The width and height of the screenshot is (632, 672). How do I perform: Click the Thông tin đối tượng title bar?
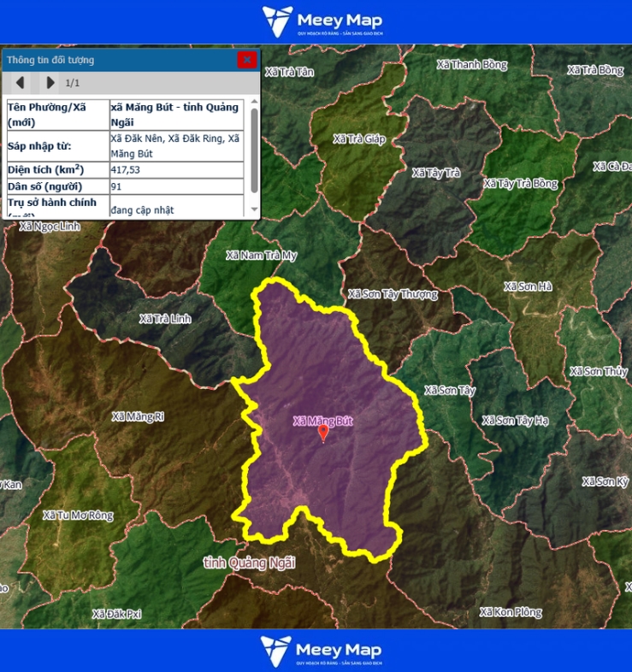click(x=120, y=60)
